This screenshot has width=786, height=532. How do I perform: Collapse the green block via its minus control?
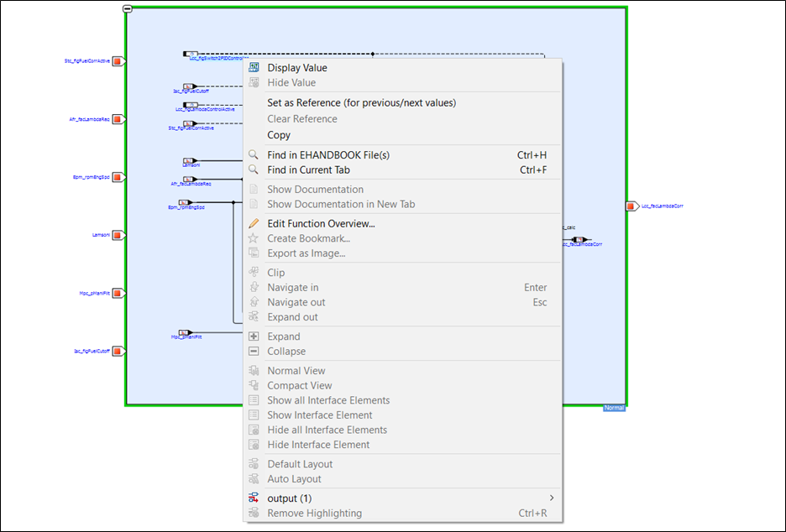click(126, 8)
